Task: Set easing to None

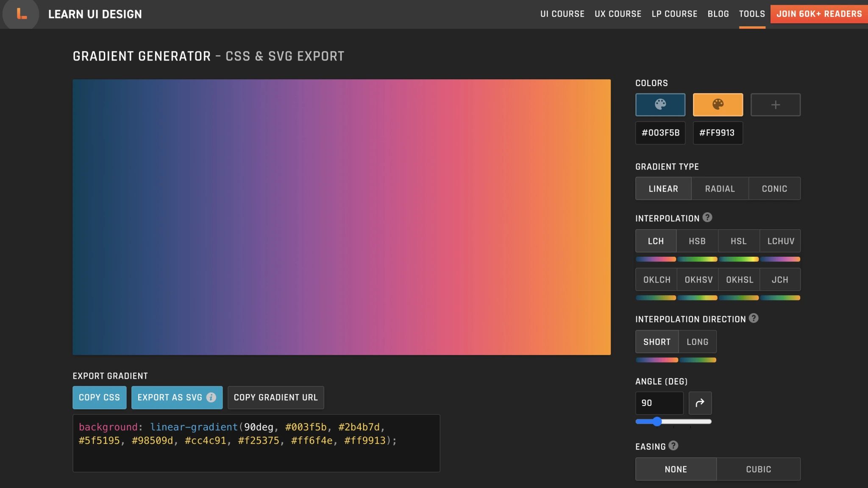Action: (x=676, y=469)
